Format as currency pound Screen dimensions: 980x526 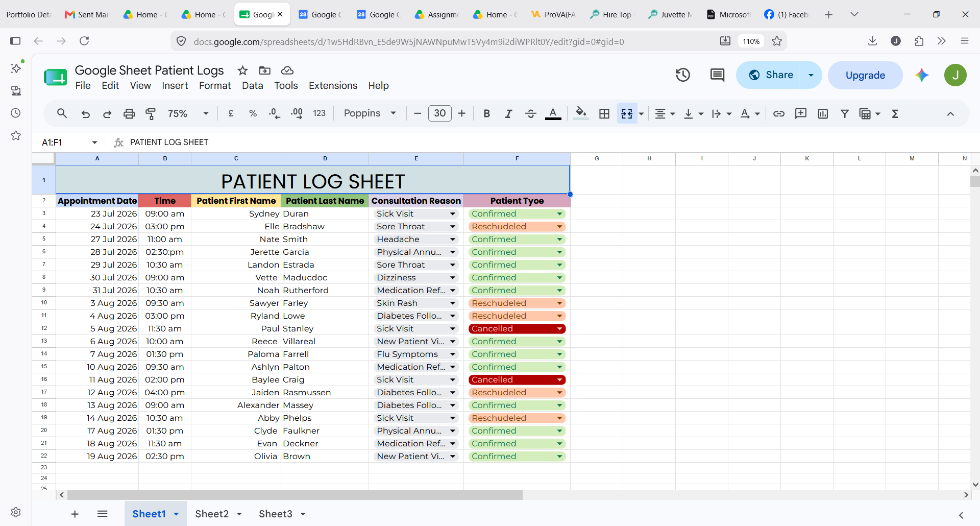[231, 113]
